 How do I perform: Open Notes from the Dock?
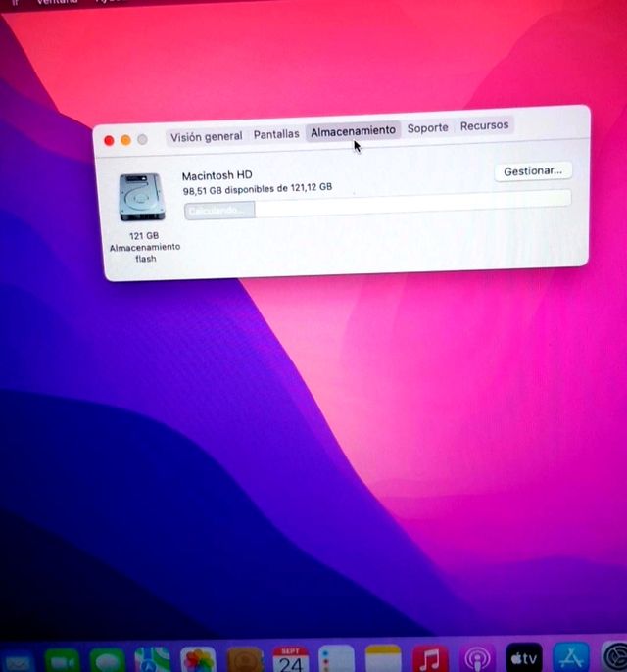click(383, 658)
